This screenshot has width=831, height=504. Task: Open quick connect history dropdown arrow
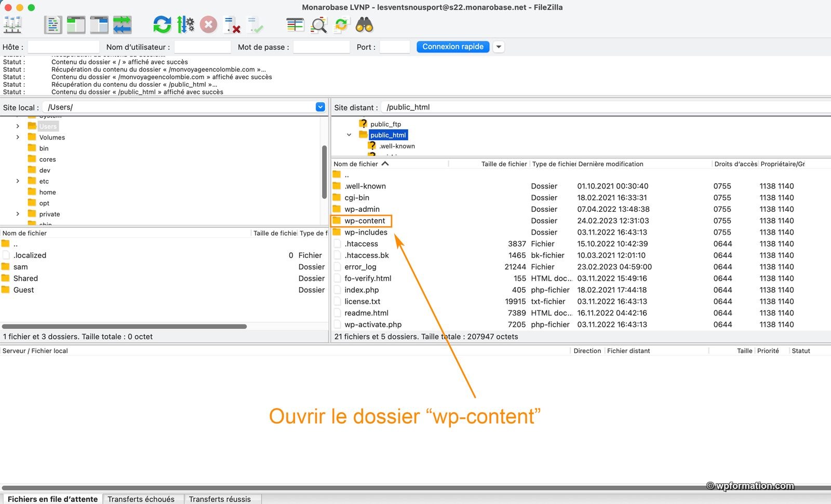pyautogui.click(x=499, y=47)
